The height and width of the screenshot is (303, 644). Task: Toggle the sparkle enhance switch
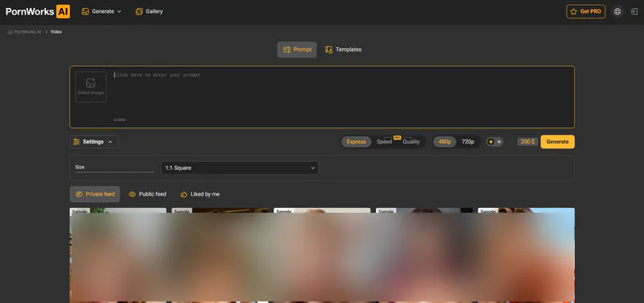point(494,142)
